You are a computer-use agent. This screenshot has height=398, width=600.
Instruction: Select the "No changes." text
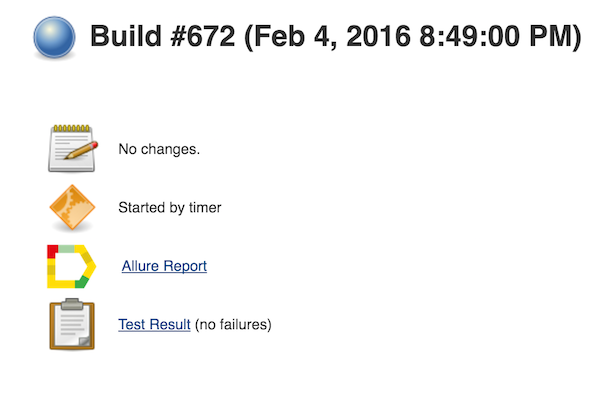(159, 149)
